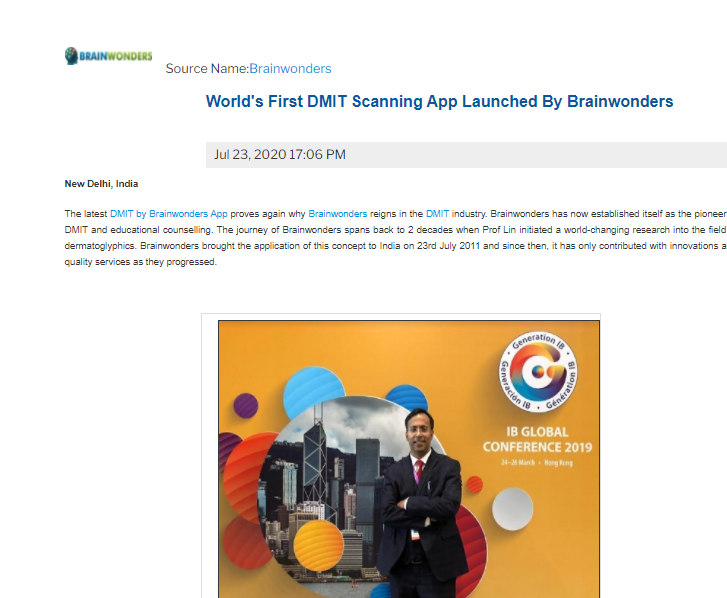Screen dimensions: 727x598
Task: Click the 'Source Name:' label
Action: 207,69
